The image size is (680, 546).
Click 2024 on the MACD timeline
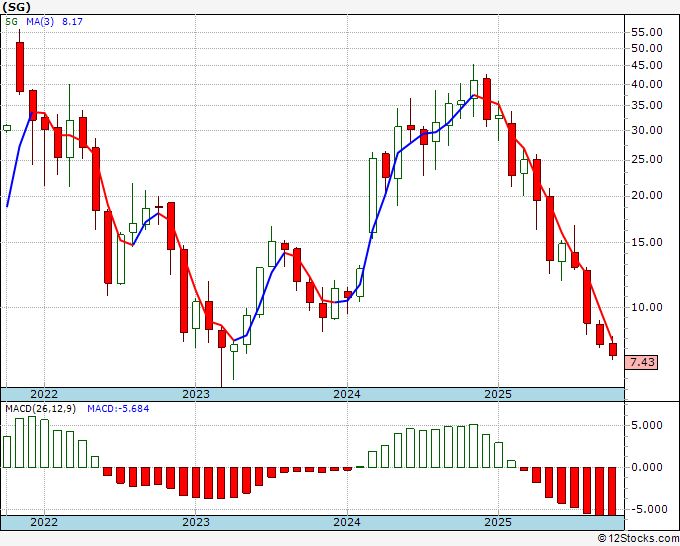[347, 522]
